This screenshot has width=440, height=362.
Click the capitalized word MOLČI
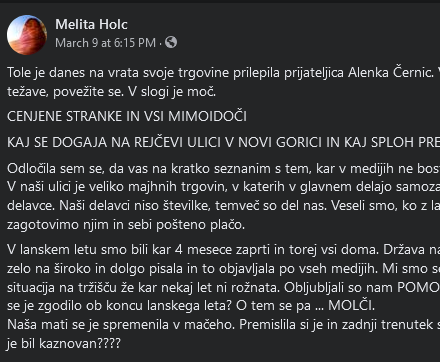(x=351, y=305)
